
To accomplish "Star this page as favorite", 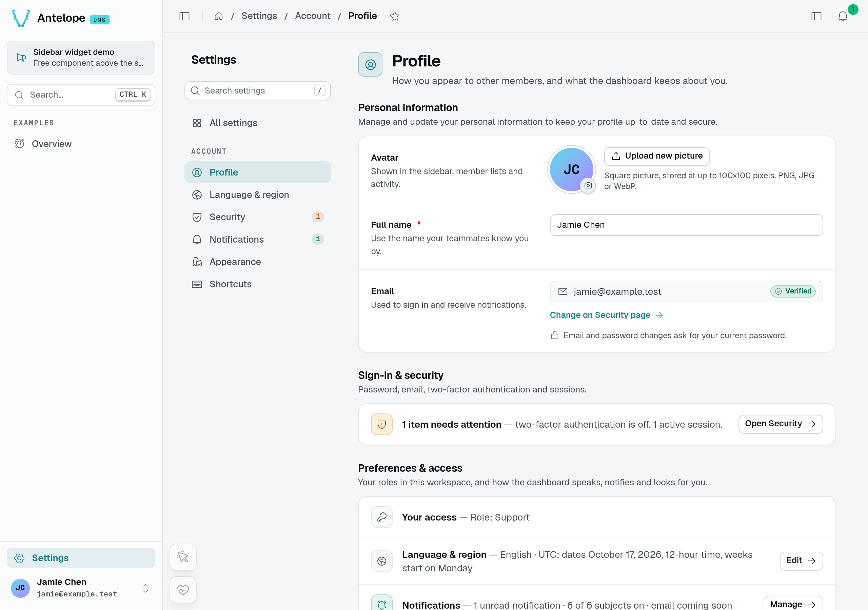I will (395, 16).
